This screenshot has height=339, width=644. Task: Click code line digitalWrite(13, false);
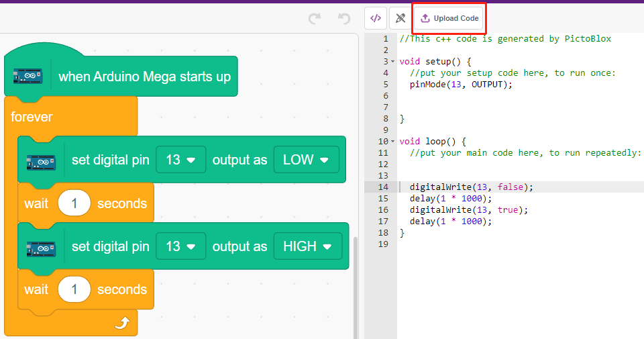pyautogui.click(x=471, y=187)
